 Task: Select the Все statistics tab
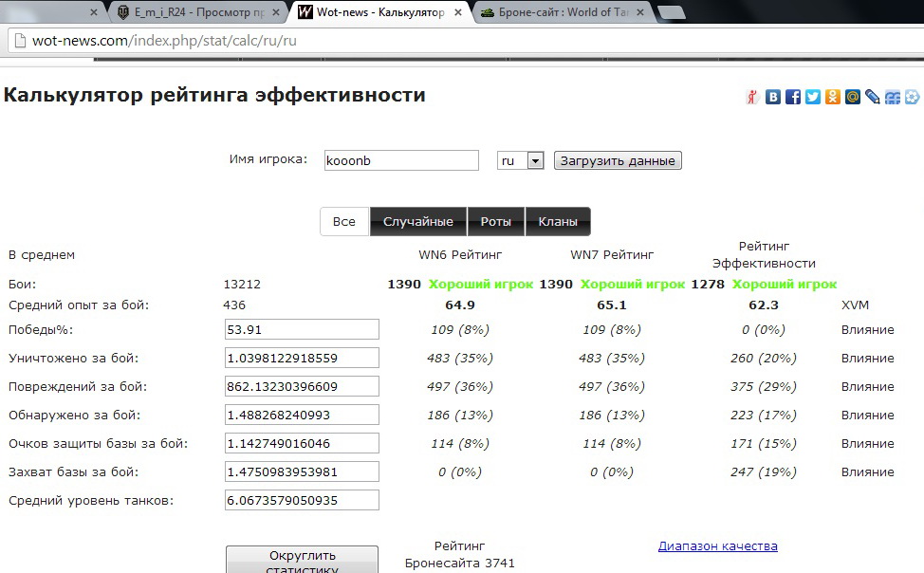point(344,222)
